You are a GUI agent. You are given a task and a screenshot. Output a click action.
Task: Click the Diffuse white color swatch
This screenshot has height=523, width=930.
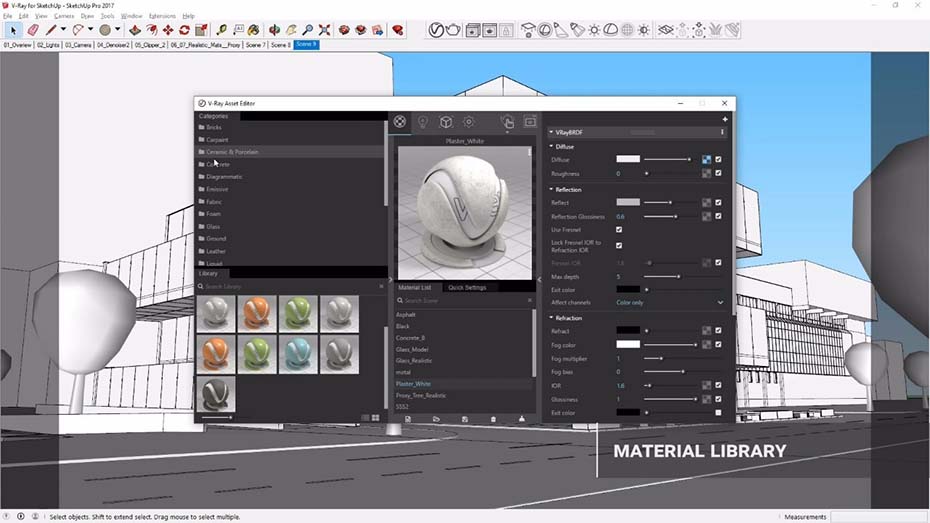point(627,159)
